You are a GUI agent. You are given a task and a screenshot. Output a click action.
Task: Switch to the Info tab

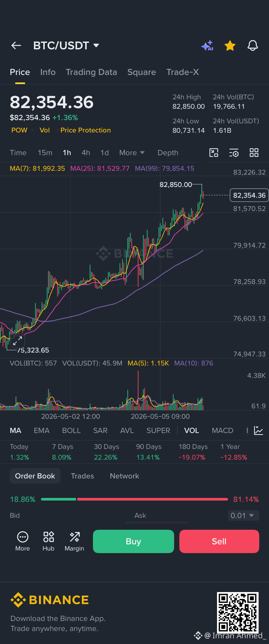(48, 72)
